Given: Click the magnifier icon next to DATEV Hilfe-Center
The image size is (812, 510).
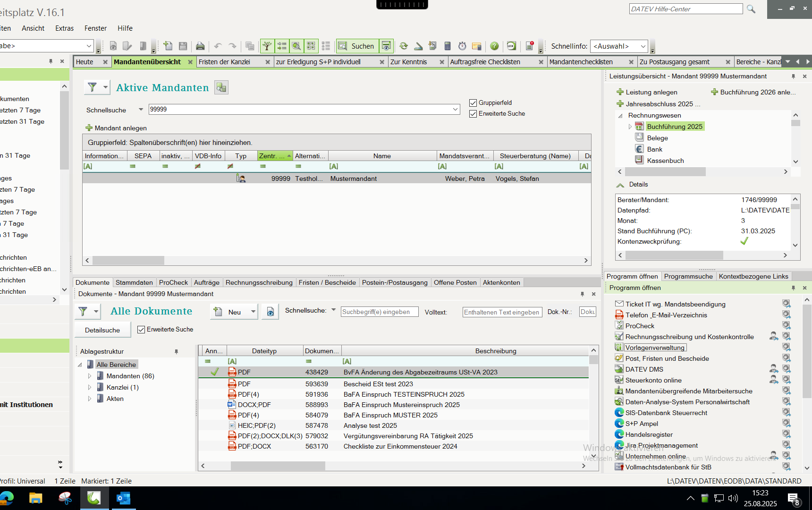Looking at the screenshot, I should click(751, 9).
